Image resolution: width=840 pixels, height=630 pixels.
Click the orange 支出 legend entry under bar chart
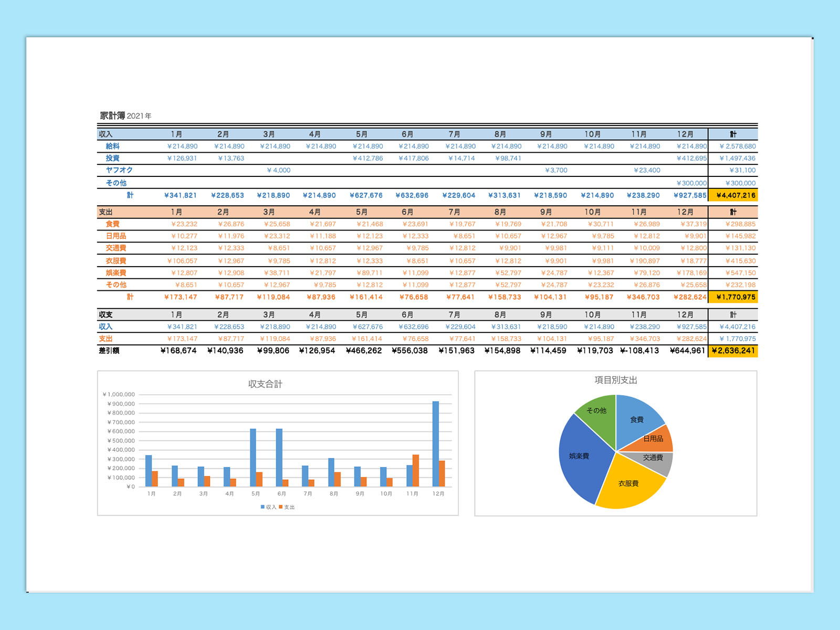(287, 507)
